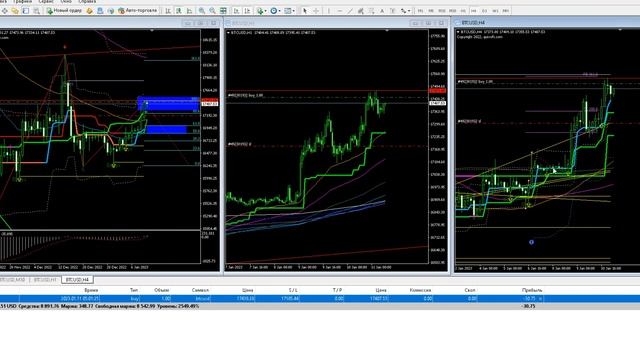Click the blue circle marker on right chart

pyautogui.click(x=531, y=242)
